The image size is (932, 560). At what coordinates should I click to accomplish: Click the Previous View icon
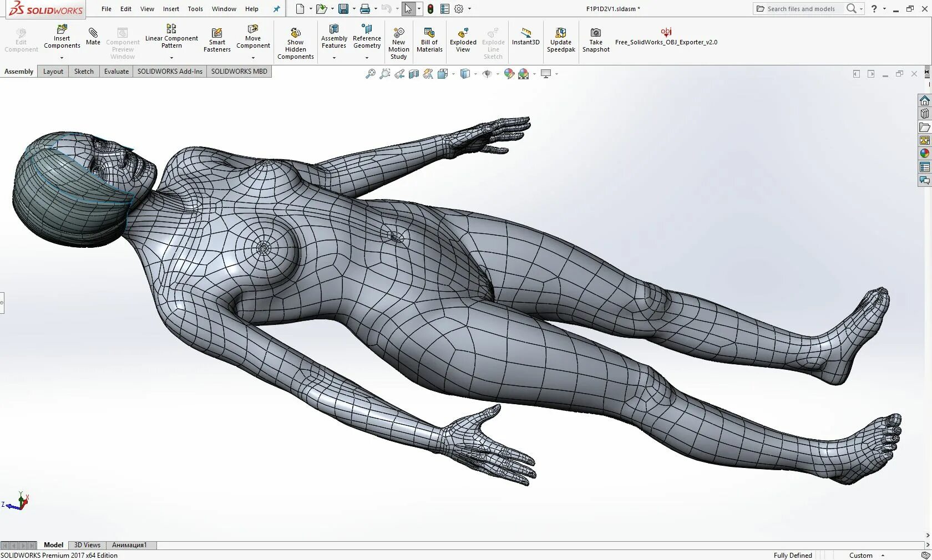tap(399, 74)
